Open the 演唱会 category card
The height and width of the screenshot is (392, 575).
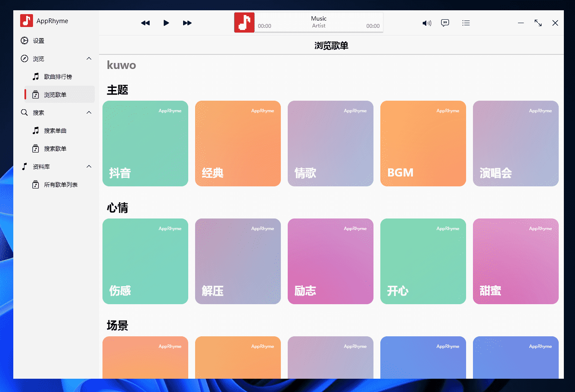pos(516,144)
